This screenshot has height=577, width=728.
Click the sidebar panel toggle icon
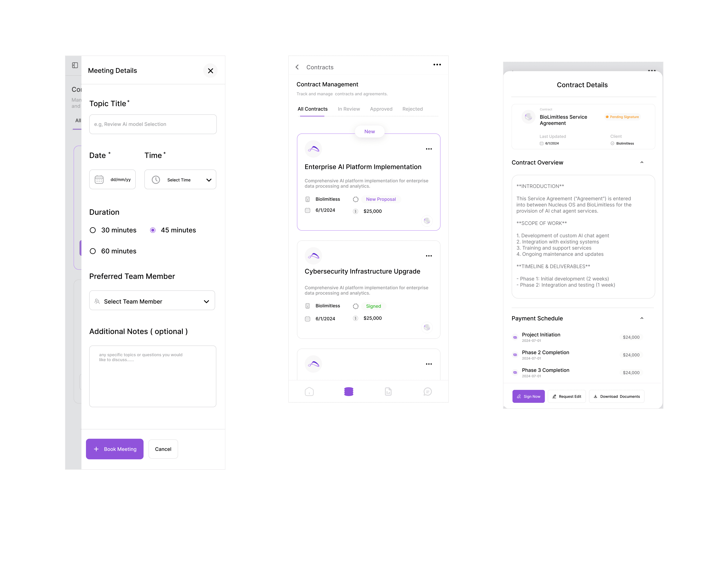click(x=75, y=65)
